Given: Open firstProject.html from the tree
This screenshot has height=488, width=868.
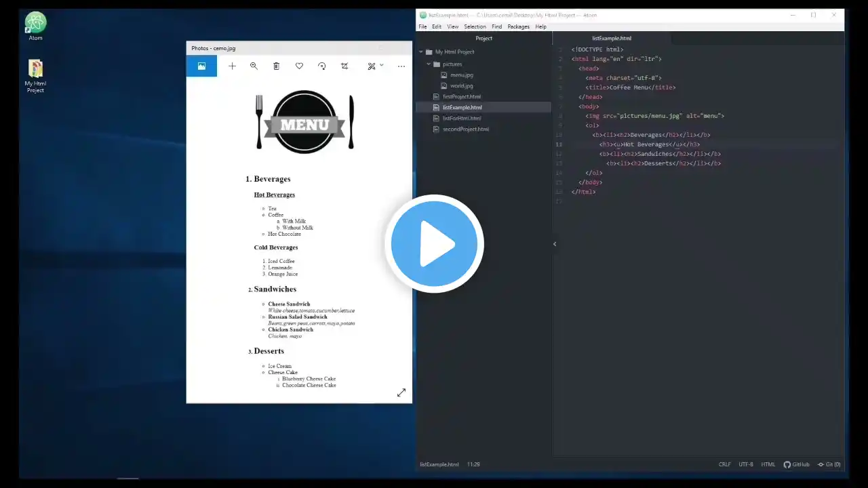Looking at the screenshot, I should tap(462, 96).
